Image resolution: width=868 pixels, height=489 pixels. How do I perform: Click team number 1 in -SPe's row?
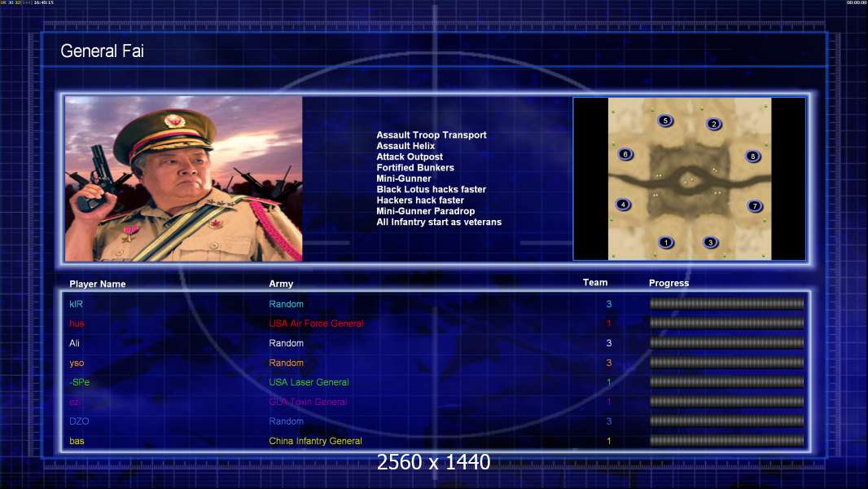(609, 382)
